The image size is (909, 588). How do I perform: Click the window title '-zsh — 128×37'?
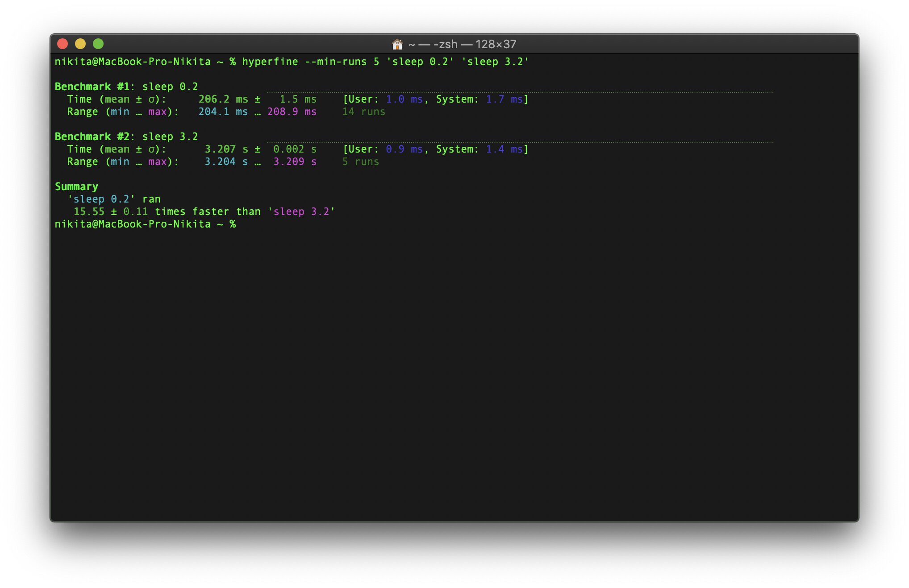(475, 44)
